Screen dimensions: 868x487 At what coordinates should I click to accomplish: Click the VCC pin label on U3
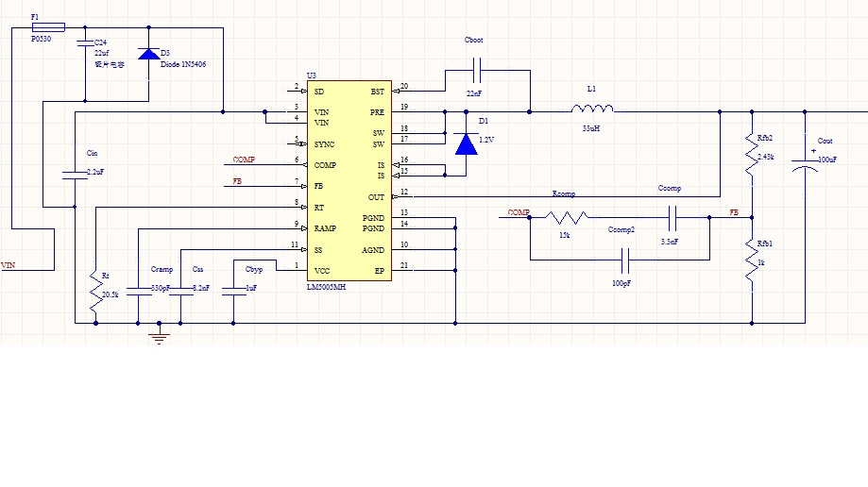pos(322,271)
